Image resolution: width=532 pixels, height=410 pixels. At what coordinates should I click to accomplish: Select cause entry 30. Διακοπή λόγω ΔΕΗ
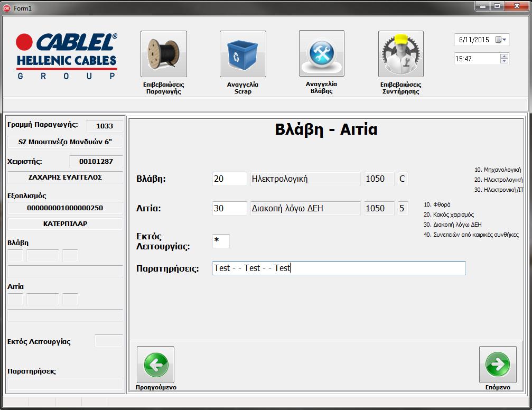coord(453,225)
